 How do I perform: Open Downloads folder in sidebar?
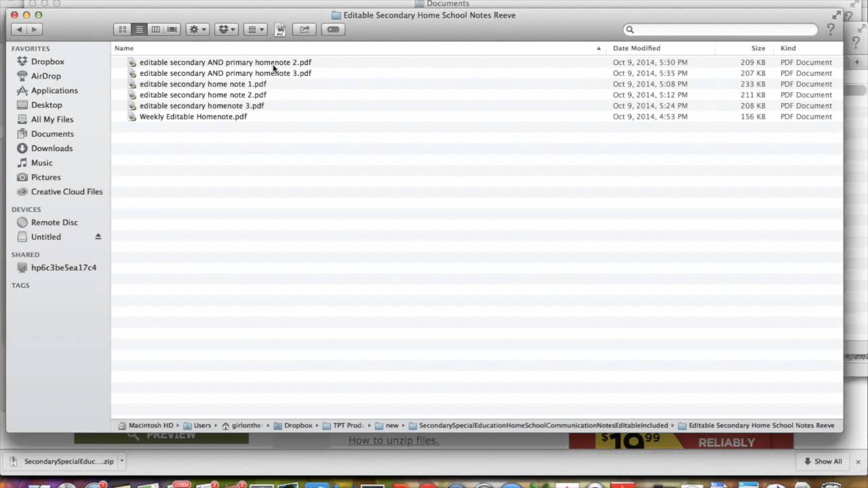point(52,148)
